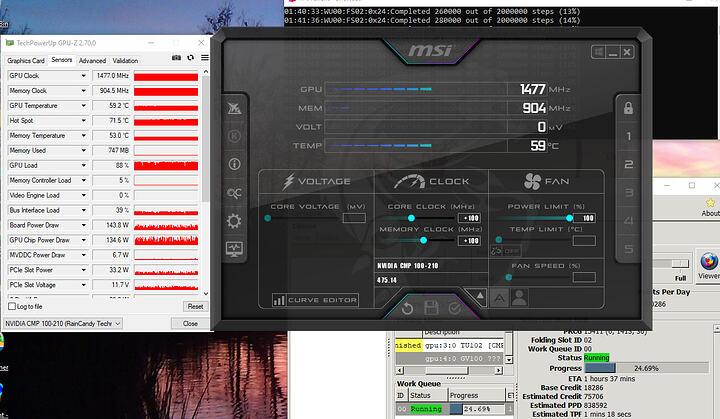Click the GPU-Z sensors scrollbar down arrow

pos(206,294)
